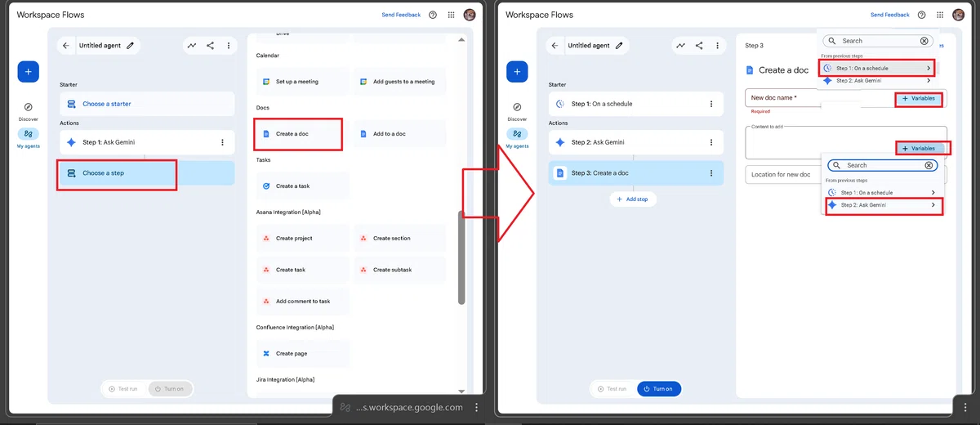This screenshot has width=980, height=425.
Task: Click profile avatar in left window
Action: click(470, 15)
